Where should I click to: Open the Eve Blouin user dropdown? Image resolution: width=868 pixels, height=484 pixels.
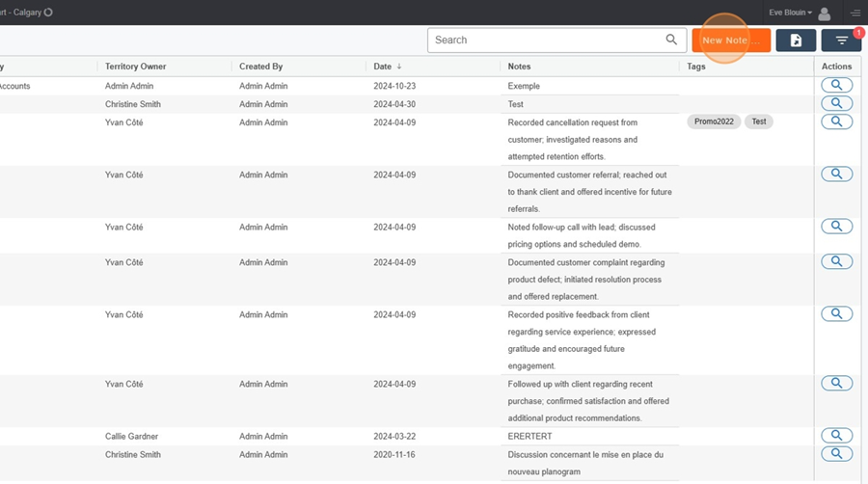[790, 13]
